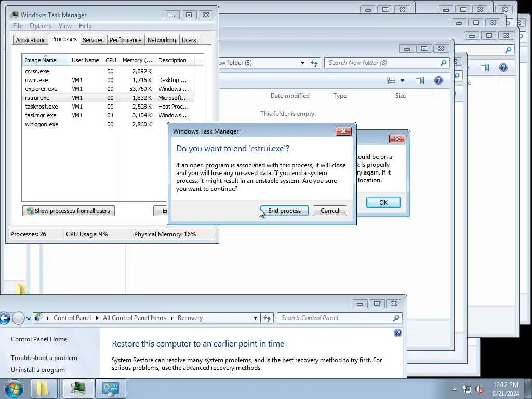Toggle the preview pane in New folder (8)
532x399 pixels.
(420, 81)
